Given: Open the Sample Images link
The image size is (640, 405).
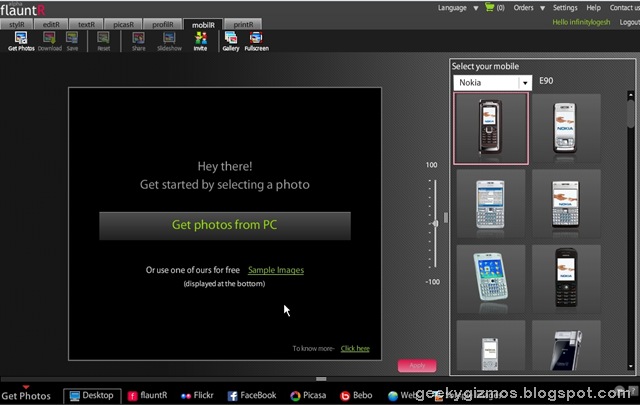Looking at the screenshot, I should click(x=276, y=270).
